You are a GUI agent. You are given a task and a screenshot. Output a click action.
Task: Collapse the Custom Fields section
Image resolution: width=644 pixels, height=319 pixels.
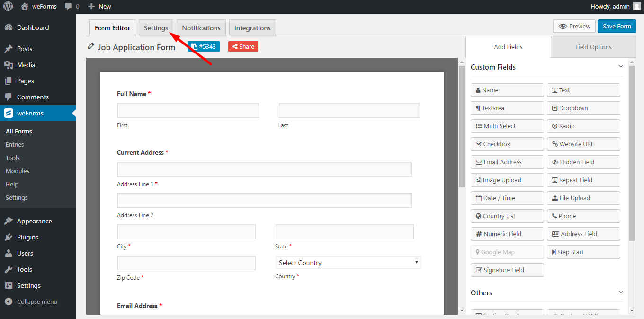[621, 67]
